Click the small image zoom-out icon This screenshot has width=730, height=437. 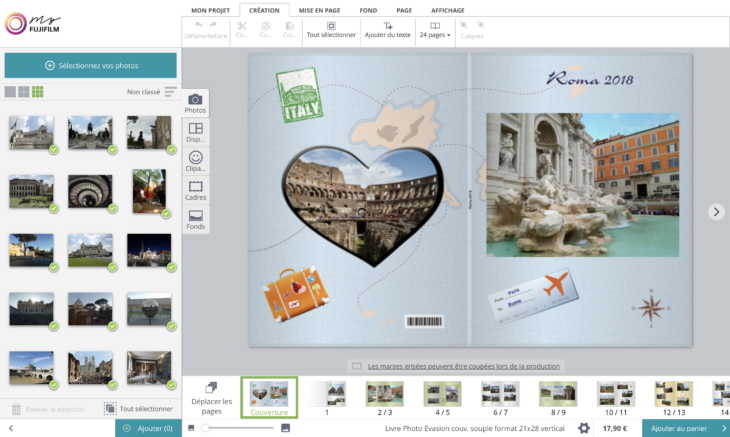click(x=191, y=428)
